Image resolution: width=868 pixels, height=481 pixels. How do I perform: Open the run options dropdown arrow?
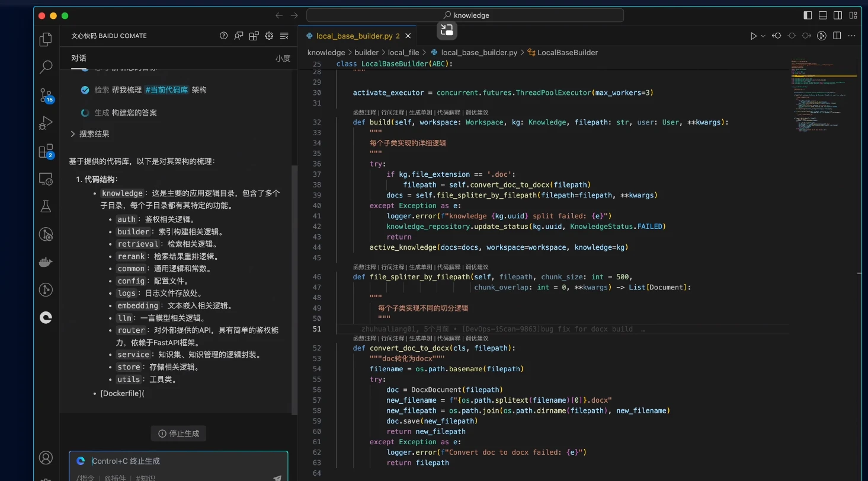coord(763,36)
